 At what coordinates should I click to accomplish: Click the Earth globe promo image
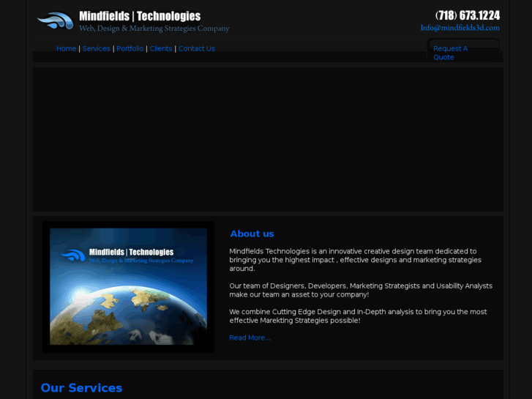[128, 286]
